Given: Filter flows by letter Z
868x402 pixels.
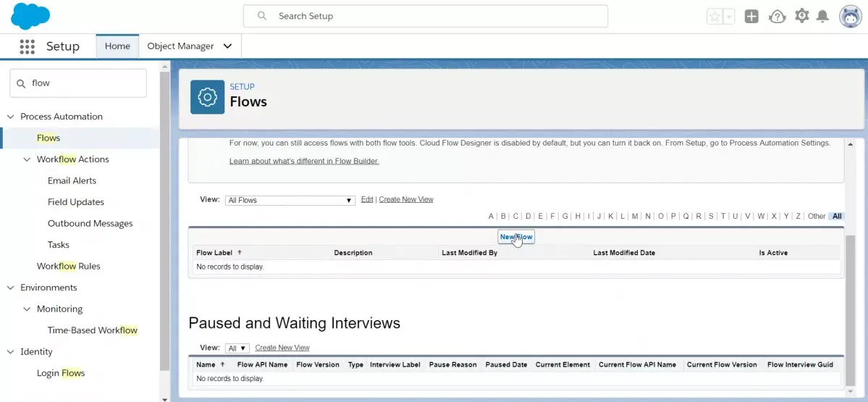Looking at the screenshot, I should coord(799,216).
